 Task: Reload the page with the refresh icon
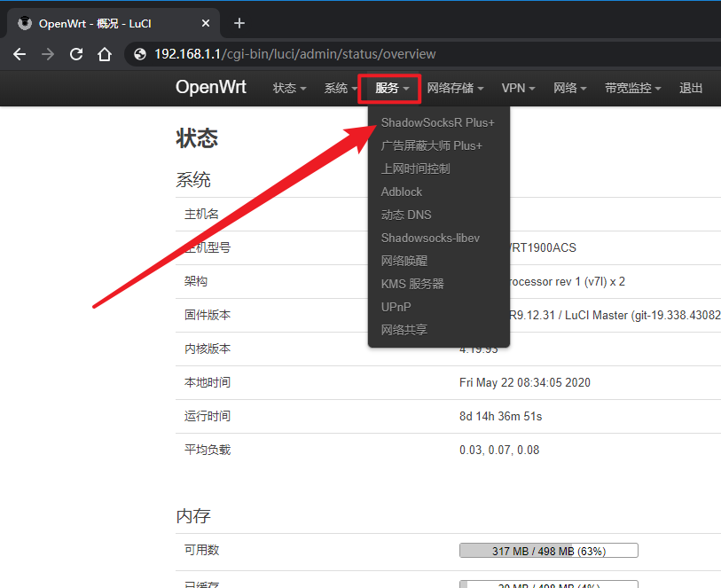pos(76,54)
